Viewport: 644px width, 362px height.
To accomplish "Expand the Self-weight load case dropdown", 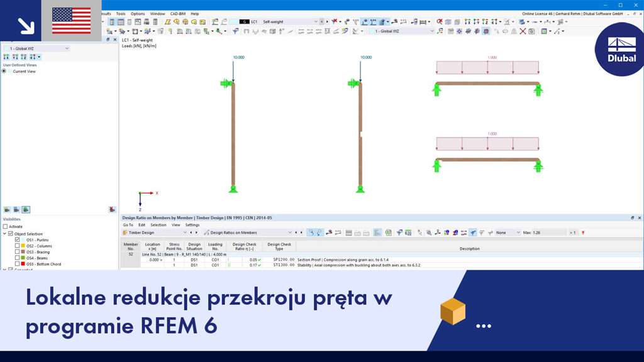I will 316,22.
